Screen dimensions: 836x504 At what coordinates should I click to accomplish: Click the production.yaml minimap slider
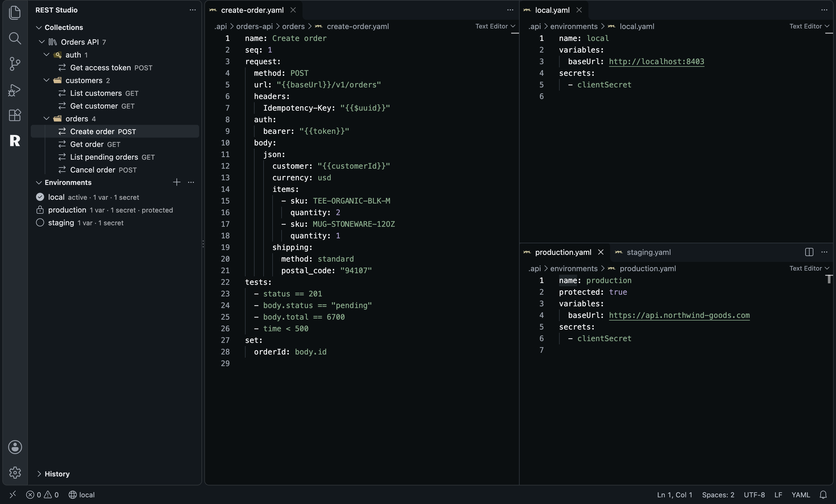coord(829,279)
